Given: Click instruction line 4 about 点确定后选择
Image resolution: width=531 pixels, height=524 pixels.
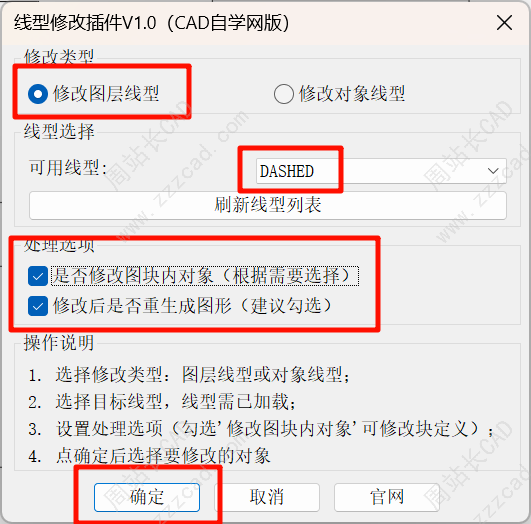Looking at the screenshot, I should [x=149, y=456].
